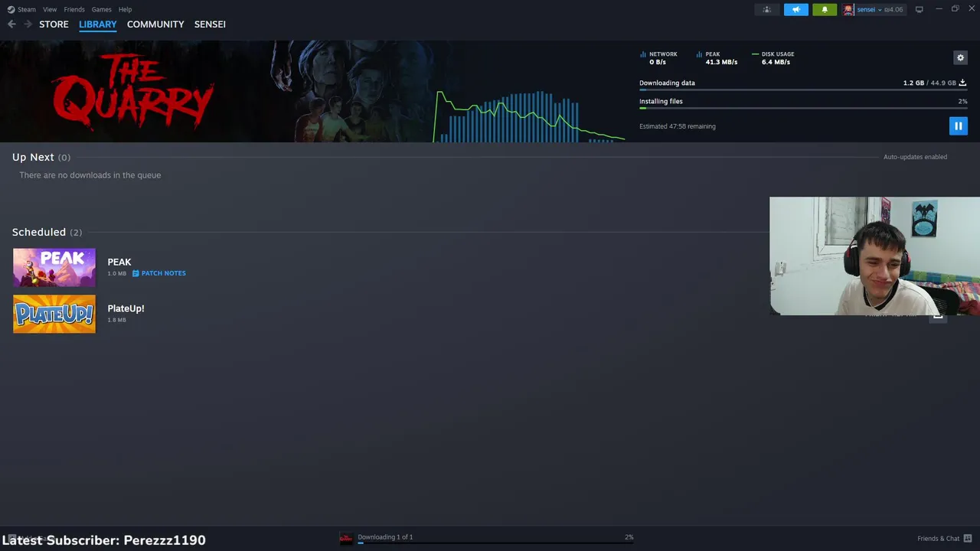Open the Help menu

[x=125, y=9]
